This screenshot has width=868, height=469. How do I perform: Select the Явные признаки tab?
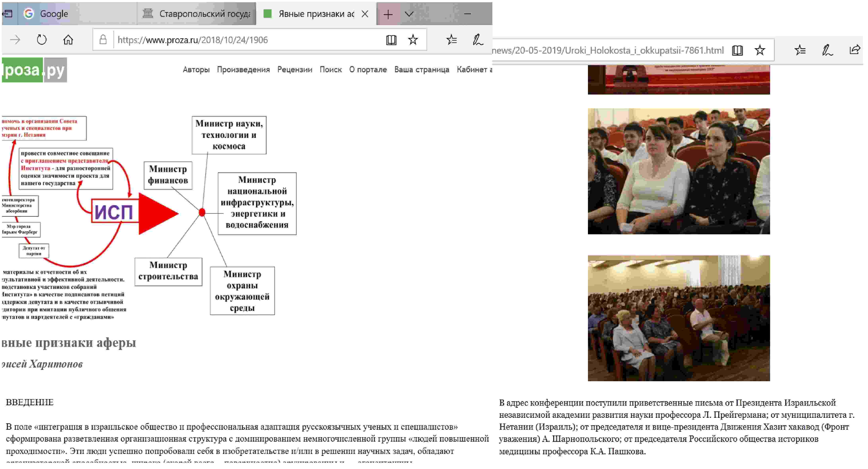(316, 14)
